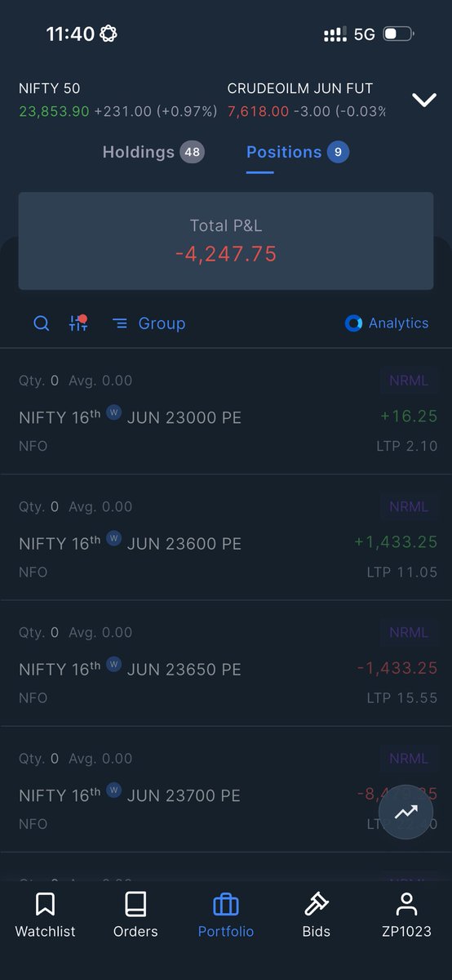Open the floating chart trend button

pos(405,812)
